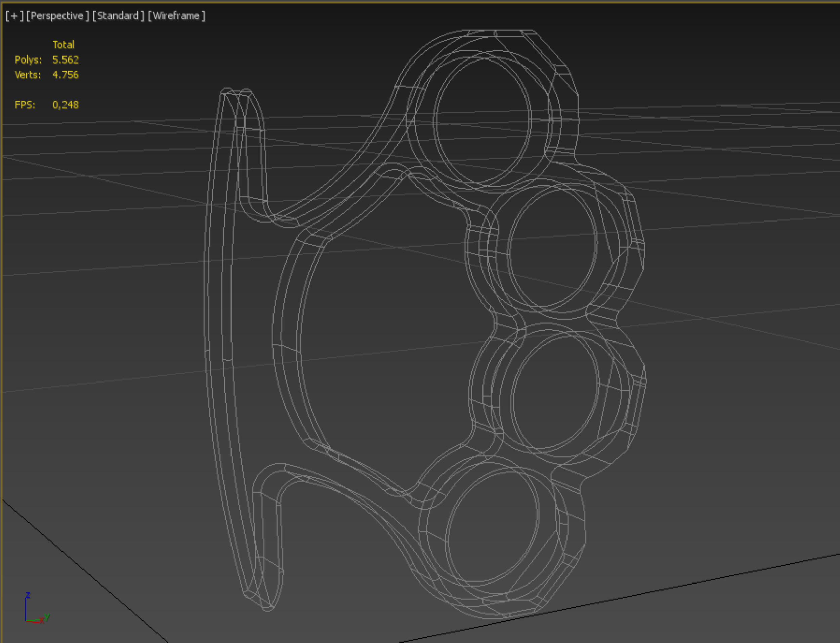Click inside the large palm opening
Viewport: 840px width, 643px height.
click(x=382, y=329)
